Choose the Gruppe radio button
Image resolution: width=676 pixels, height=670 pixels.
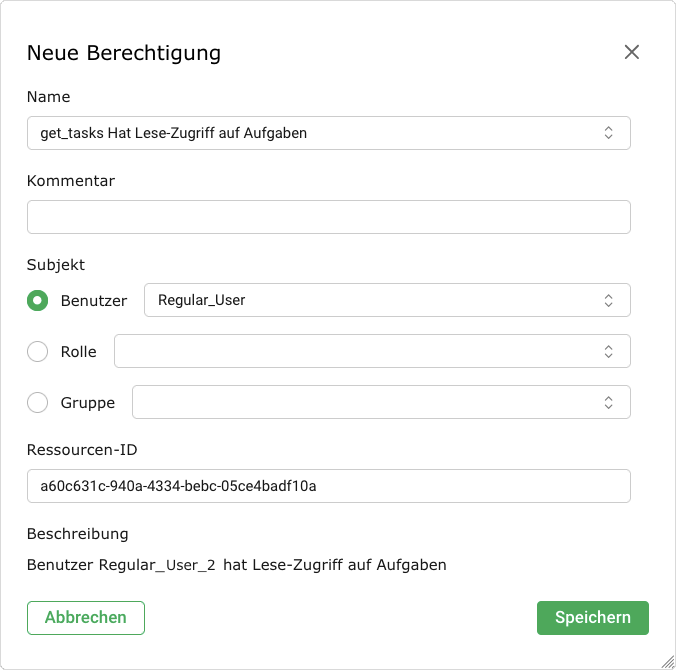[x=38, y=402]
